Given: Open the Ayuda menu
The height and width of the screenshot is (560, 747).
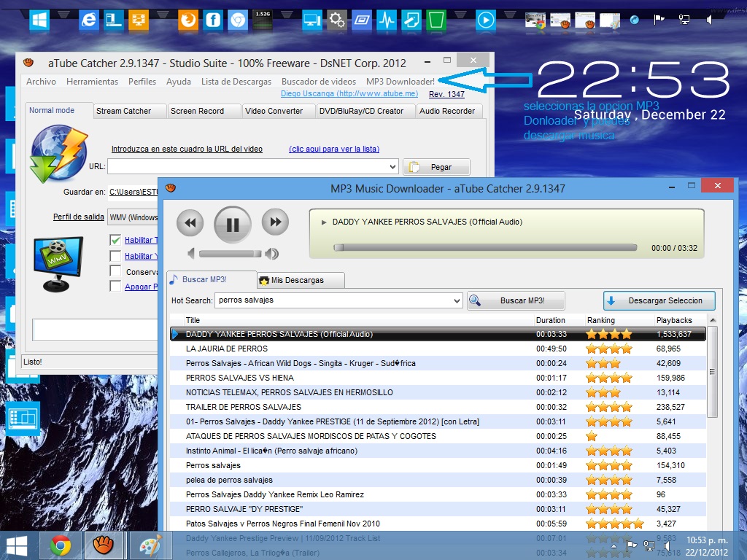Looking at the screenshot, I should coord(179,82).
